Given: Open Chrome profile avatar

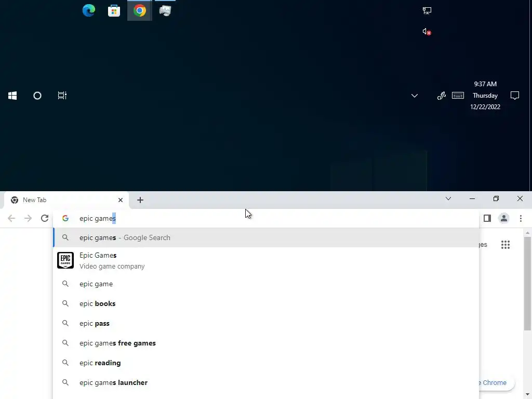Looking at the screenshot, I should click(504, 218).
